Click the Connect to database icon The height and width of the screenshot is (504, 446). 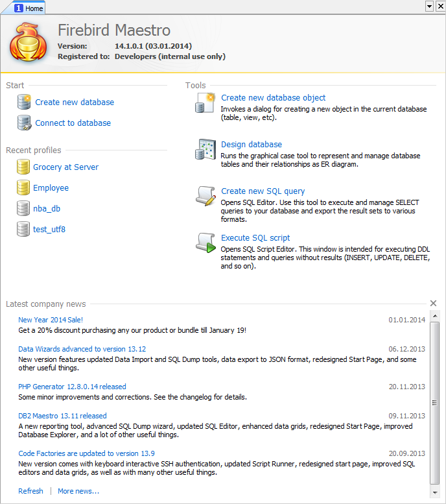click(24, 123)
